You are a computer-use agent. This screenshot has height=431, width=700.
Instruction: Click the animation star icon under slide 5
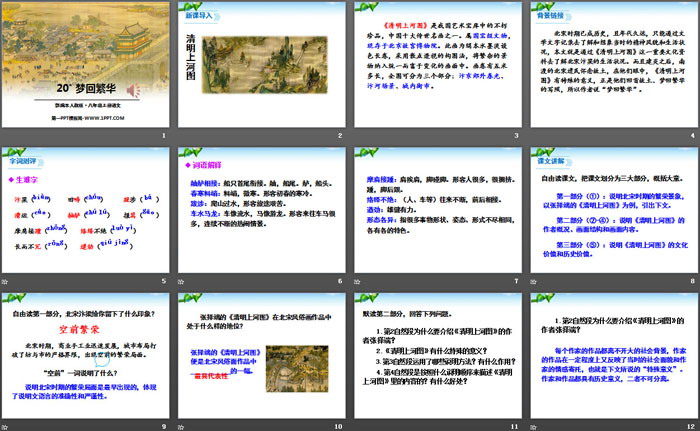5,282
